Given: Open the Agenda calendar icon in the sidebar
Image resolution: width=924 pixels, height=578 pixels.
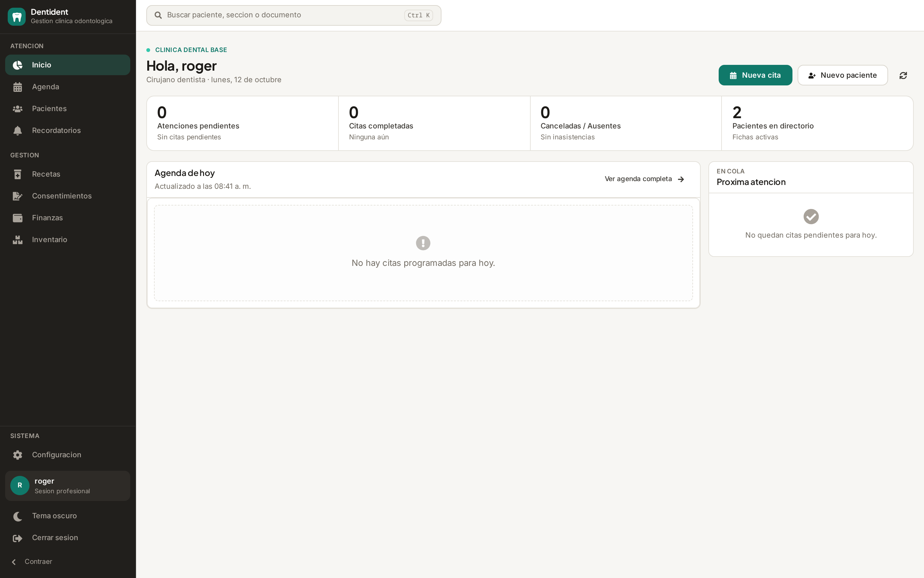Looking at the screenshot, I should click(18, 87).
